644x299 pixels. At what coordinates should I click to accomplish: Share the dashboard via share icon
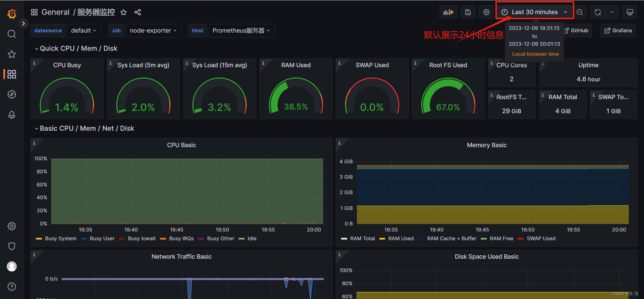pyautogui.click(x=138, y=12)
